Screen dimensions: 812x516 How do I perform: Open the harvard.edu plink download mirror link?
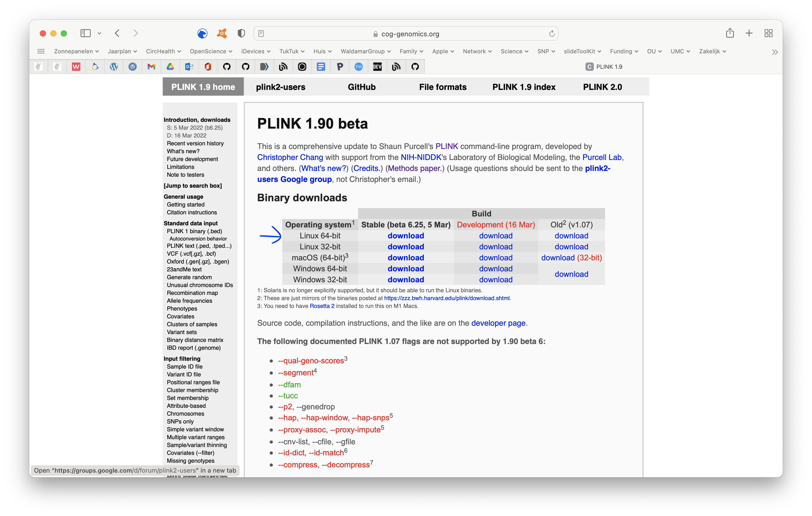click(x=447, y=298)
